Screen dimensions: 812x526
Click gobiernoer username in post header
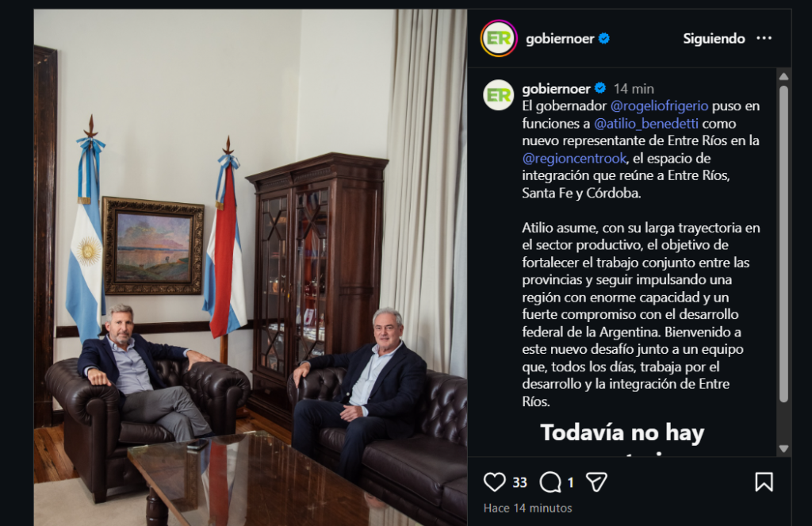click(x=560, y=38)
